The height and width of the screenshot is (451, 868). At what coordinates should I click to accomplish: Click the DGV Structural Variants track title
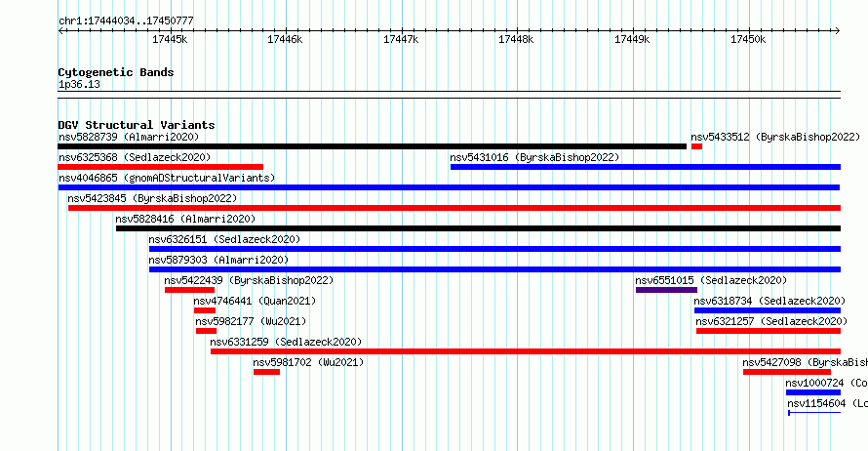point(137,125)
